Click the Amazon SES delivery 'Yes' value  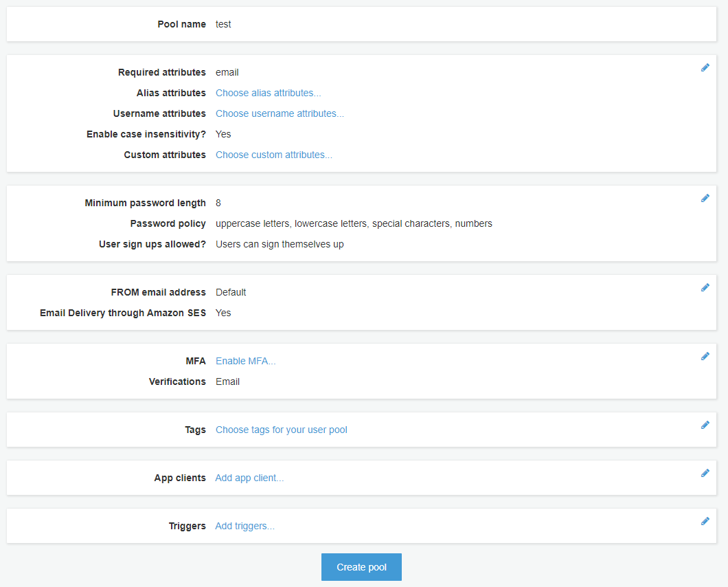point(223,313)
